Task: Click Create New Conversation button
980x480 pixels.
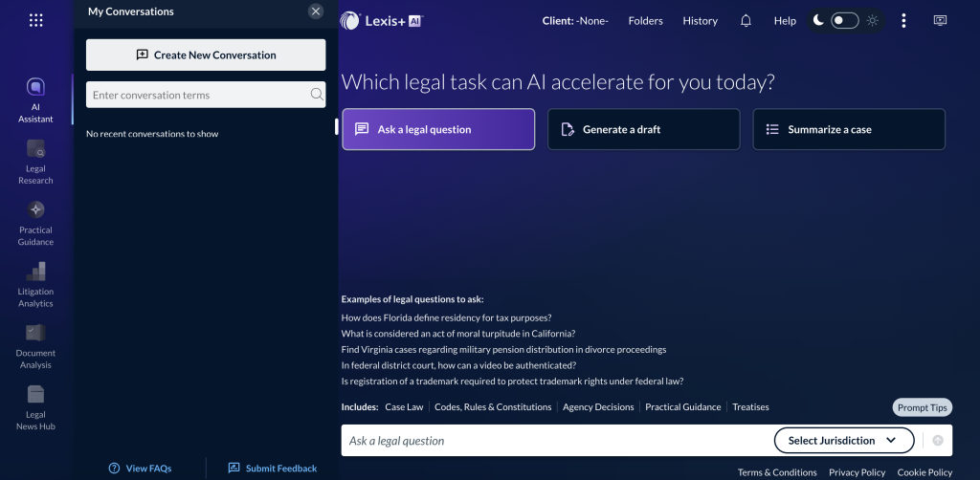Action: 206,55
